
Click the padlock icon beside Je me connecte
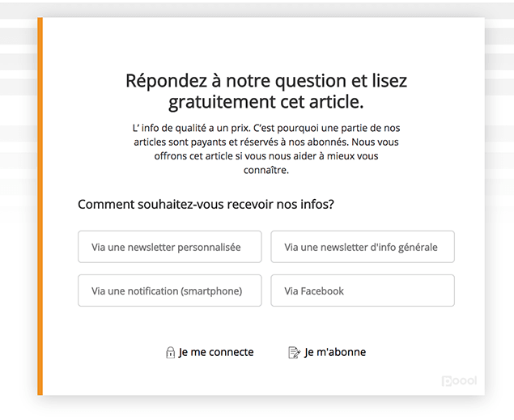tap(170, 353)
